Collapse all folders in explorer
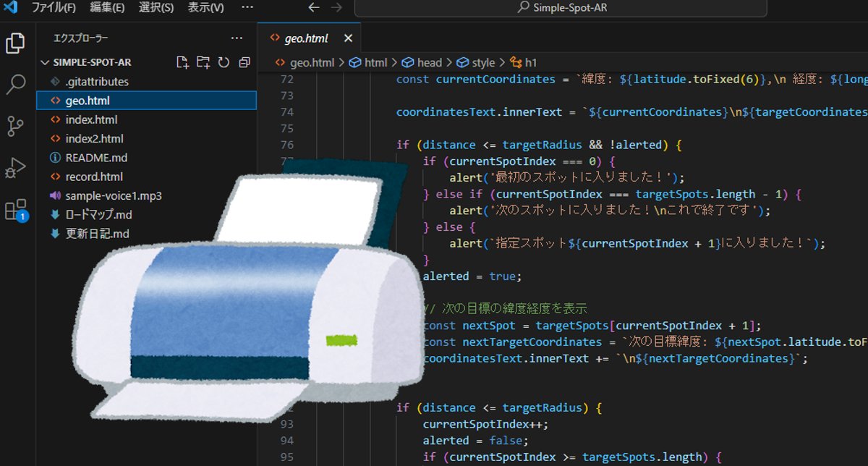This screenshot has height=466, width=868. click(x=244, y=62)
